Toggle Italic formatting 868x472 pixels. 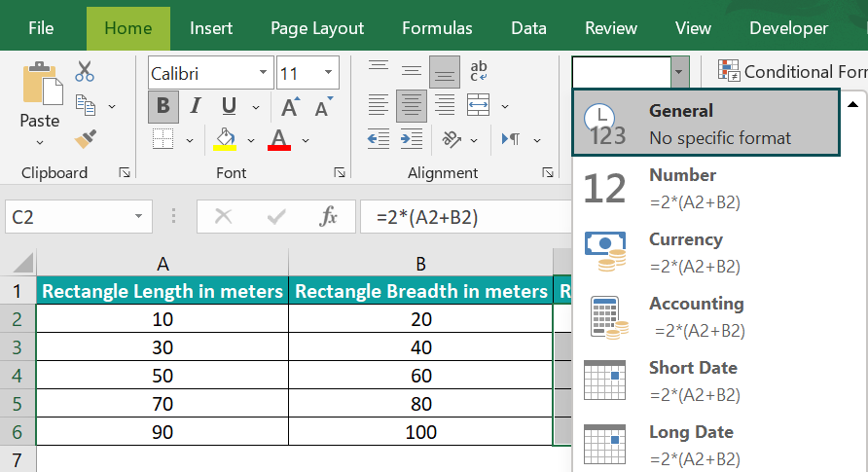[196, 106]
